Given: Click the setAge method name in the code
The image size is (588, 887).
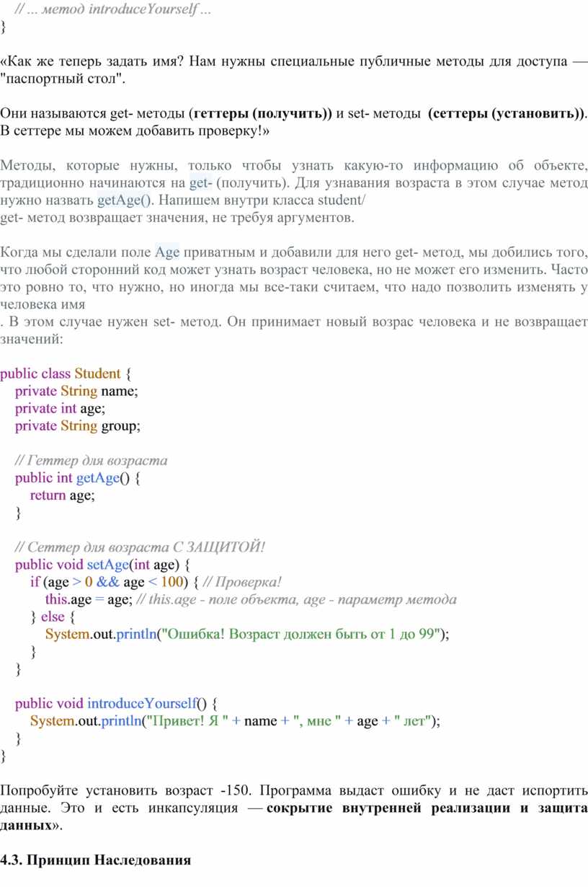Looking at the screenshot, I should pos(107,565).
